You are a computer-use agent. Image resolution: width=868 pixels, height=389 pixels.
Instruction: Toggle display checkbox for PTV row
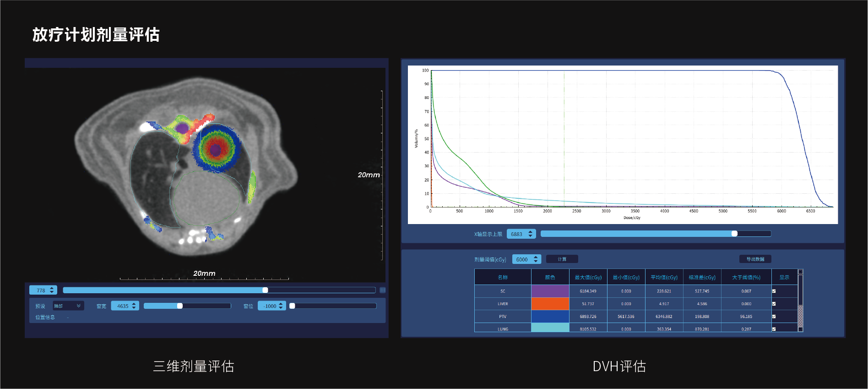coord(774,317)
